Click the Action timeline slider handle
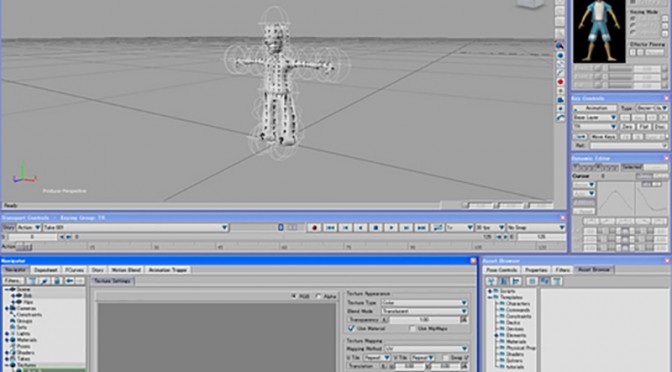Viewport: 672px width, 372px height. click(x=24, y=247)
